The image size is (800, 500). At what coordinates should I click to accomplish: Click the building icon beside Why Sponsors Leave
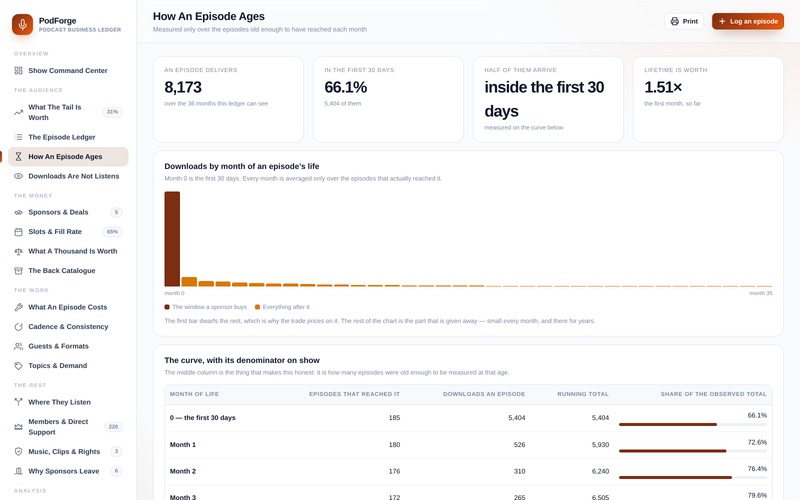tap(18, 471)
